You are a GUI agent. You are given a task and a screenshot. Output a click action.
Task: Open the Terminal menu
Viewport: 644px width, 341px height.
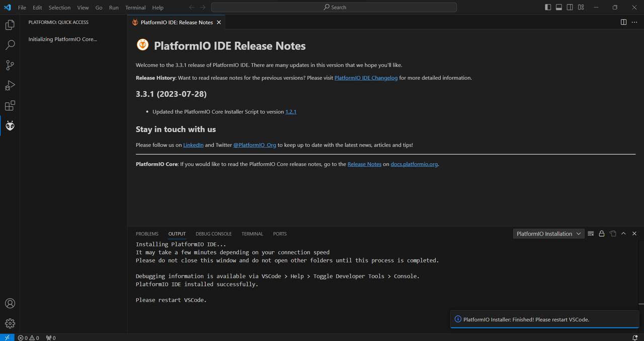point(135,8)
